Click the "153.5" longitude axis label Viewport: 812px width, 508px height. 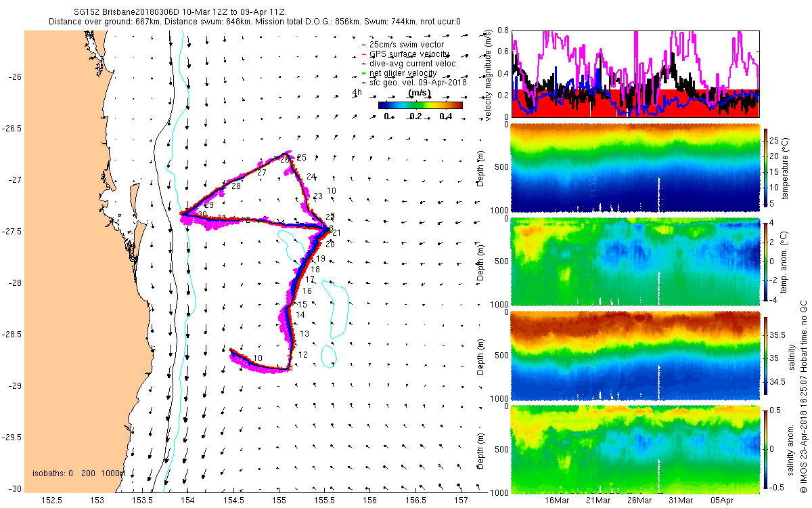[143, 500]
